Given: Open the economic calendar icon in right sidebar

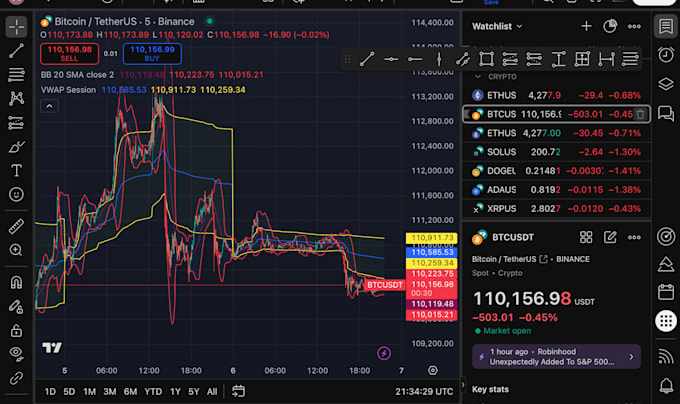Looking at the screenshot, I should coord(666,292).
